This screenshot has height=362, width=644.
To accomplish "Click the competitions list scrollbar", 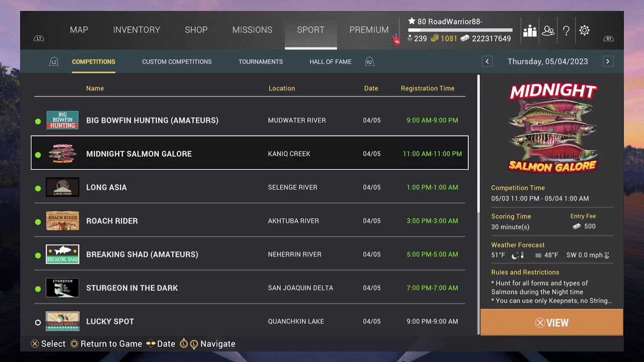I will point(478,143).
